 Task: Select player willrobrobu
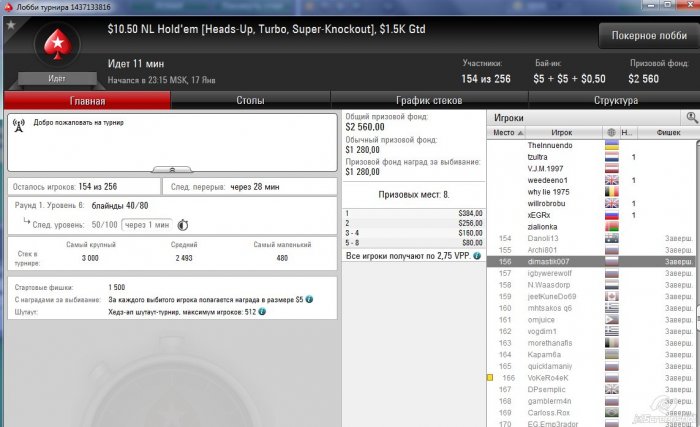[546, 203]
